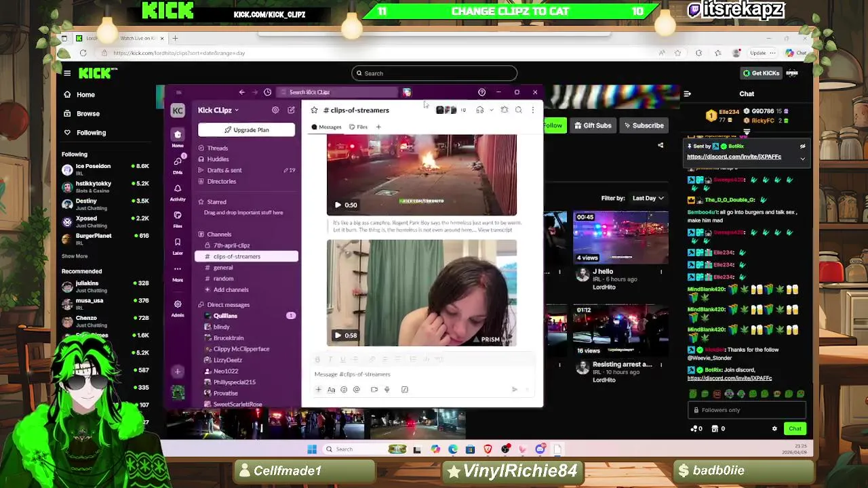The image size is (868, 488).
Task: Open the Filter by Last Day dropdown
Action: click(648, 199)
